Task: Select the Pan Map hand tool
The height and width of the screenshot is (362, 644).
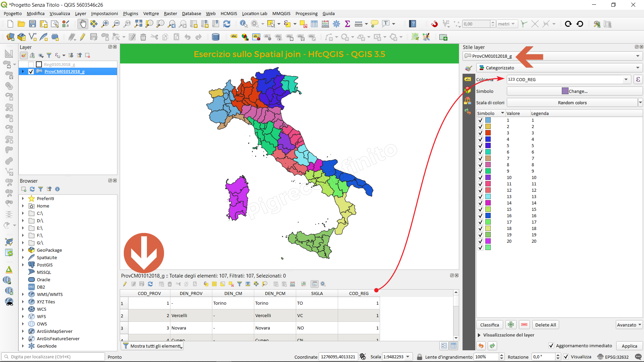Action: point(83,24)
